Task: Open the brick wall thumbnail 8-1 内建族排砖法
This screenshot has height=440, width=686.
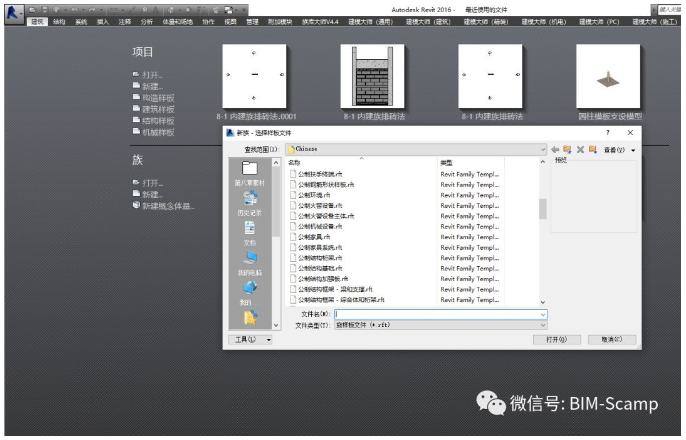Action: [x=373, y=76]
